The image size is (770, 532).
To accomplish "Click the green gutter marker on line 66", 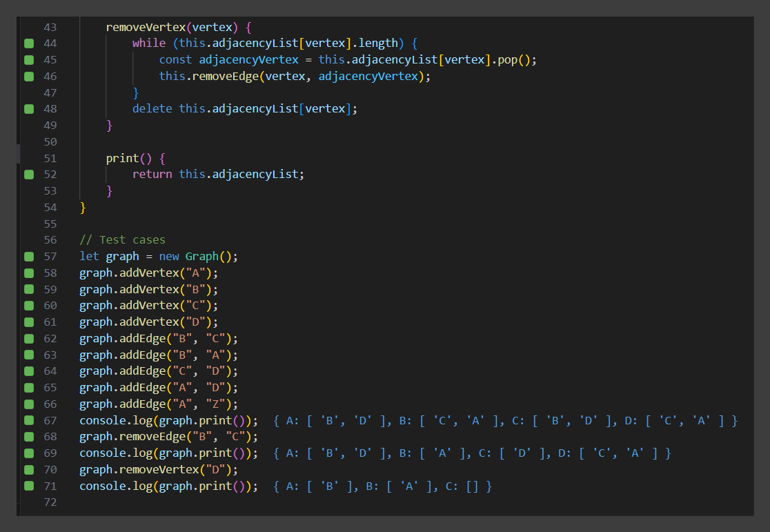I will 29,404.
